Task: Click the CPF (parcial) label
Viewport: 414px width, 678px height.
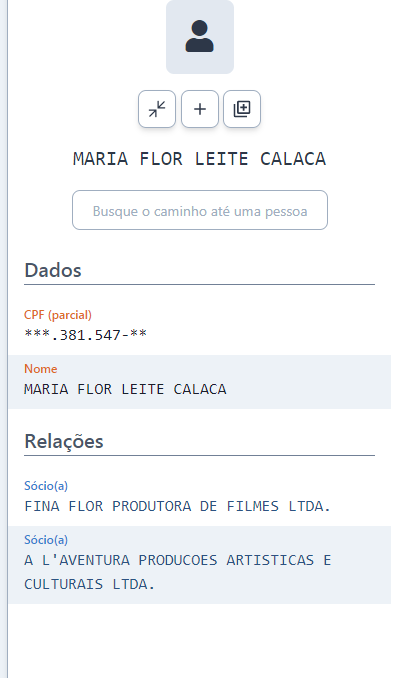Action: tap(58, 315)
